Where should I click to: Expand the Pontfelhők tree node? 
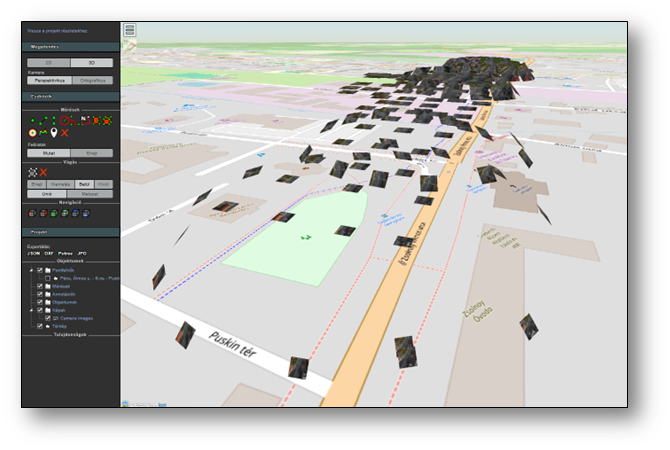tap(30, 270)
